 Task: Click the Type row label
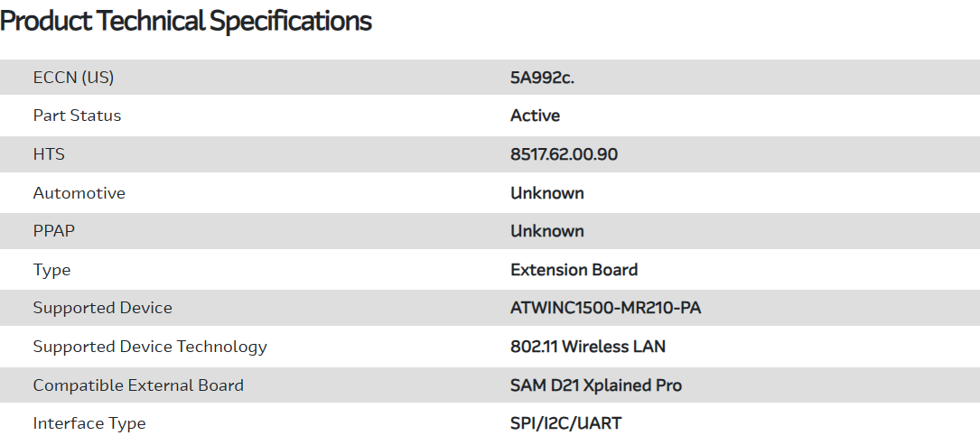[51, 270]
